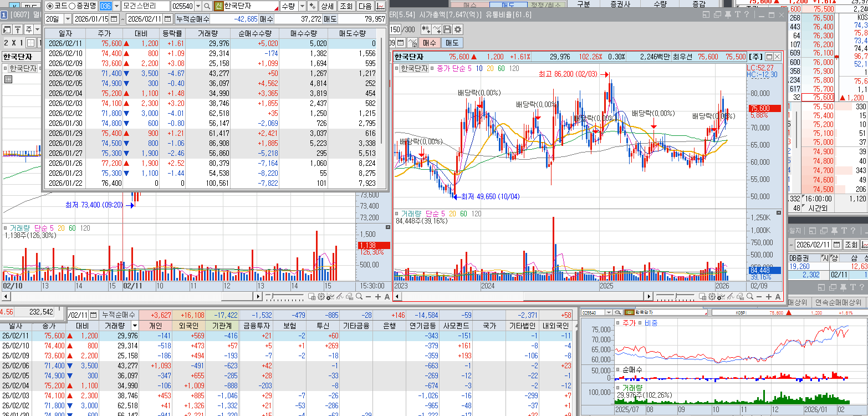Click the grid layout icon beside 2 X 1
The image size is (868, 416).
pos(31,43)
